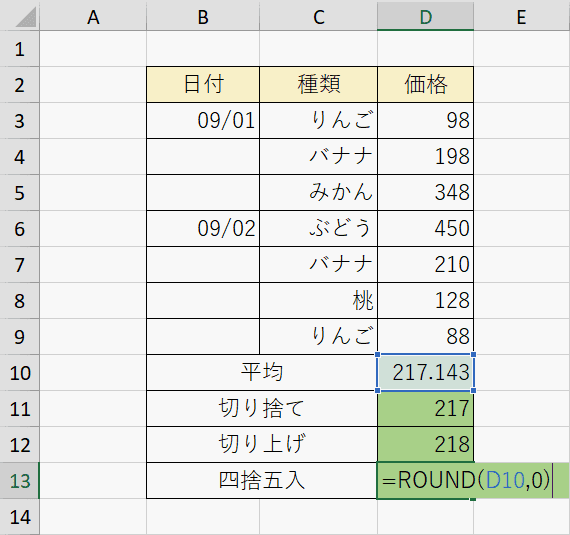Select the りんご cell in row 9
Screen dimensions: 570x535
318,337
